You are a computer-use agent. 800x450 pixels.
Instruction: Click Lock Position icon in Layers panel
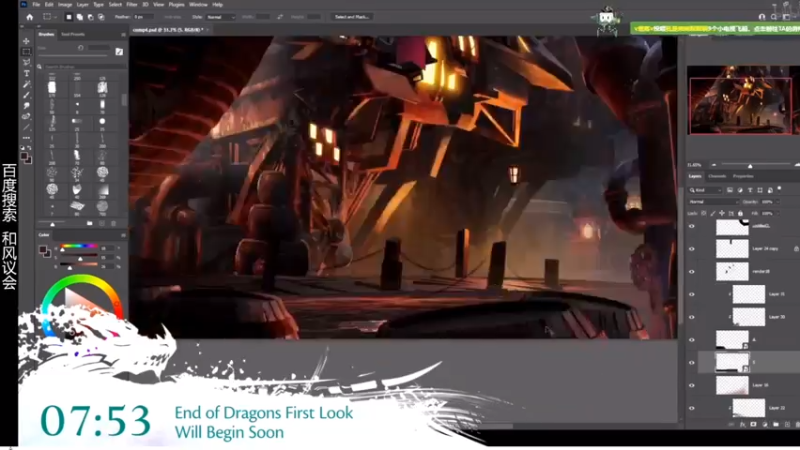pyautogui.click(x=722, y=213)
